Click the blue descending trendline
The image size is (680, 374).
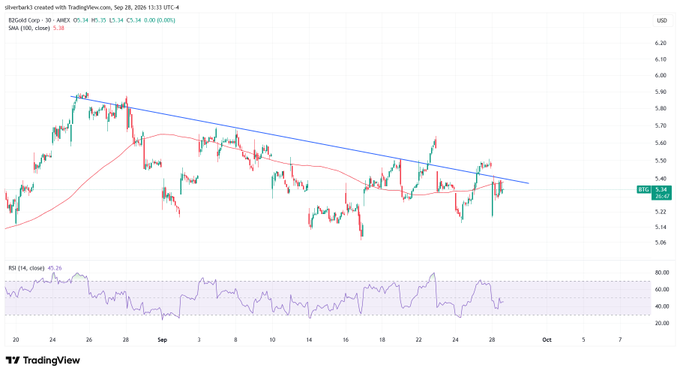(299, 139)
